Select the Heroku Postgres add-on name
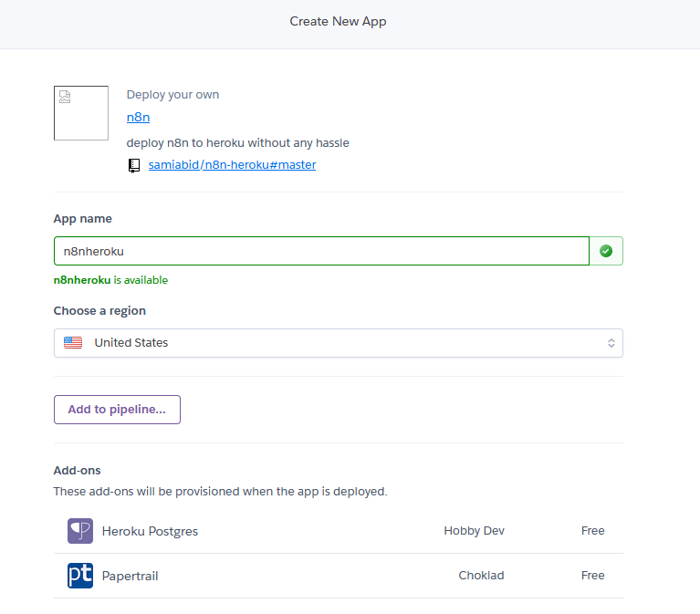Image resolution: width=700 pixels, height=614 pixels. point(150,531)
